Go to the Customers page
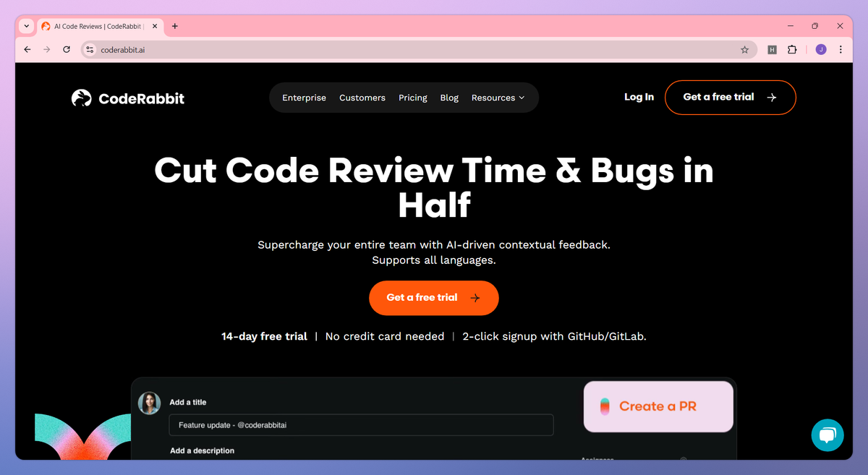Viewport: 868px width, 475px height. coord(362,98)
